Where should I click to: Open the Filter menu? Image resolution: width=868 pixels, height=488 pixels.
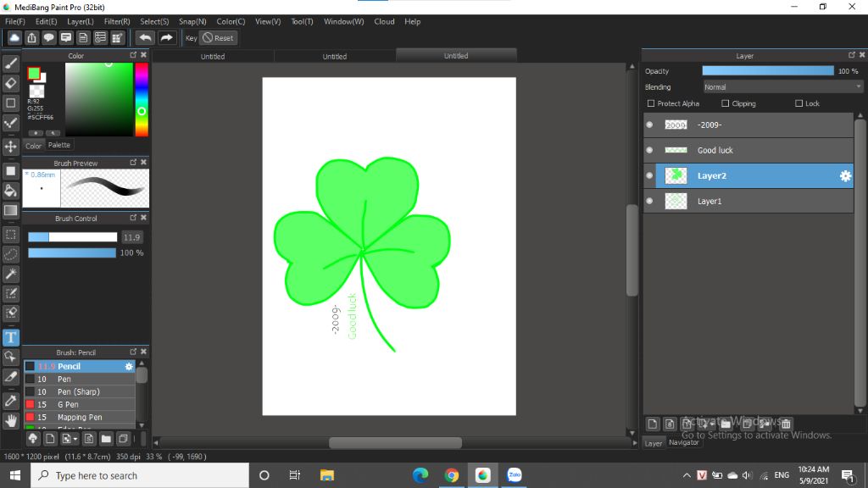click(x=117, y=21)
